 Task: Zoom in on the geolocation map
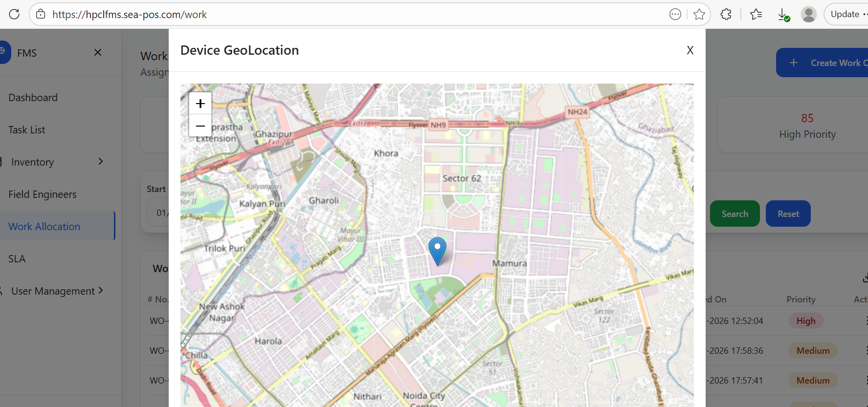coord(200,104)
